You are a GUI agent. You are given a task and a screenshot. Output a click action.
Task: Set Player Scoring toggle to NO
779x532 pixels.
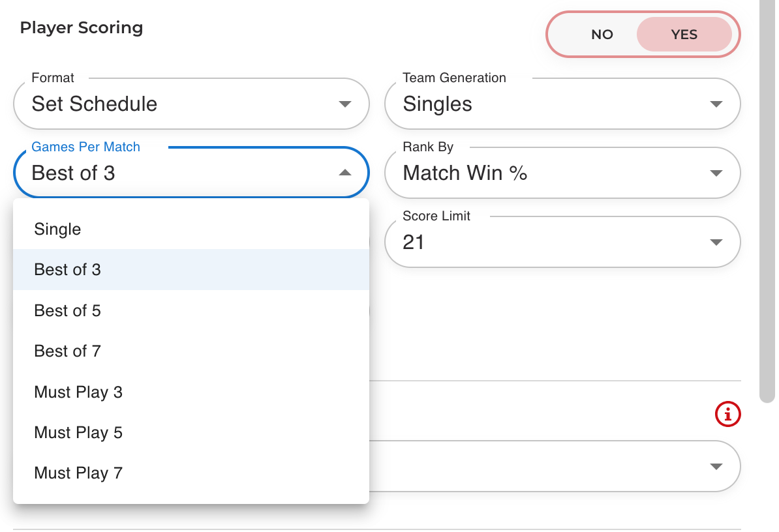point(602,35)
